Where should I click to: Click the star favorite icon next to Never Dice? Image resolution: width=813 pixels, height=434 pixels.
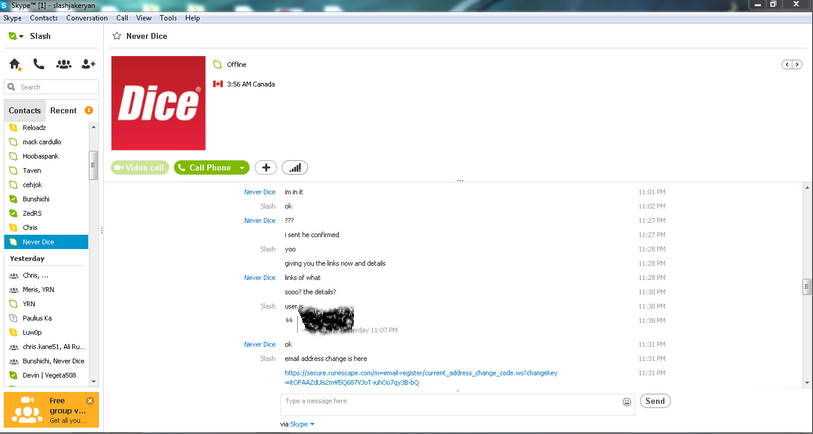[117, 36]
